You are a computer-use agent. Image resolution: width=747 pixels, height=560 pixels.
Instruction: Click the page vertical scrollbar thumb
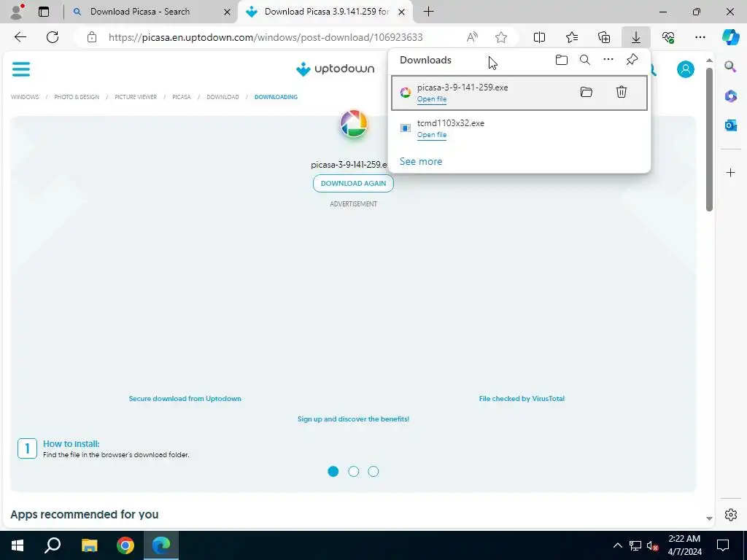tap(709, 139)
